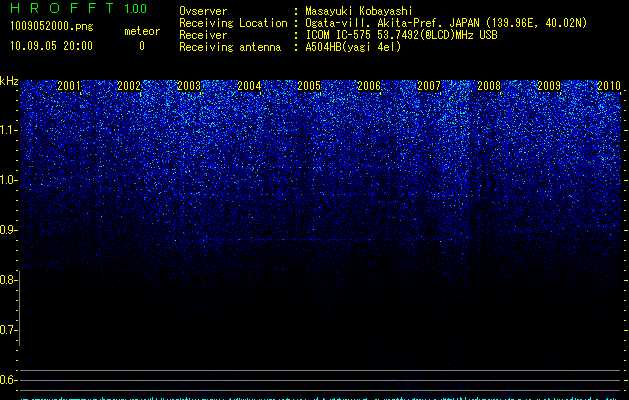
Task: Click the timestamp 10.09.05 20:00
Action: [51, 46]
